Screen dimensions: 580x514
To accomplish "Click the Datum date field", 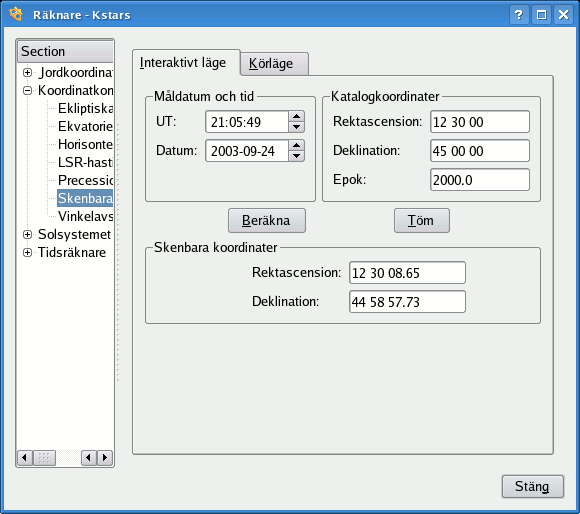I will point(247,151).
